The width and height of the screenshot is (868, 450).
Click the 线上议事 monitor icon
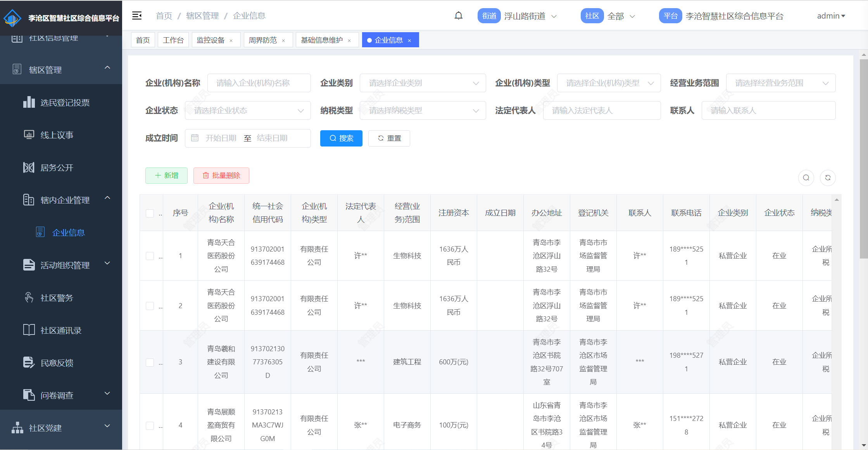pos(29,135)
